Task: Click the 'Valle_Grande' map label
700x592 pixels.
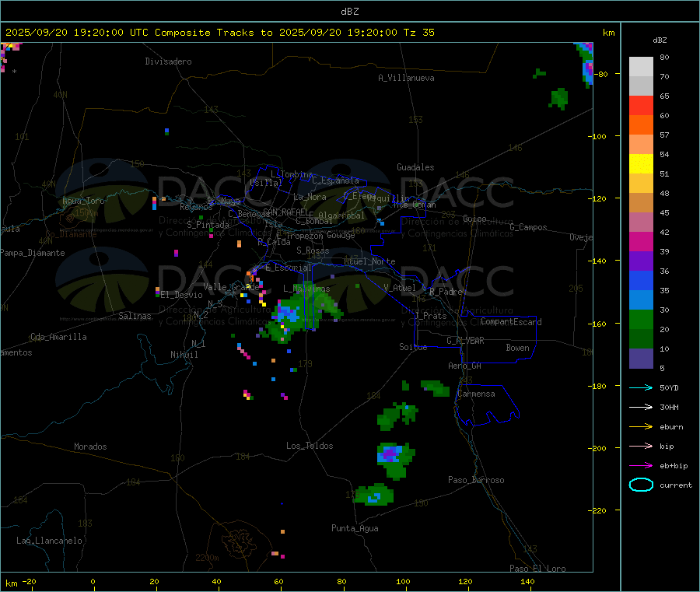Action: (231, 287)
